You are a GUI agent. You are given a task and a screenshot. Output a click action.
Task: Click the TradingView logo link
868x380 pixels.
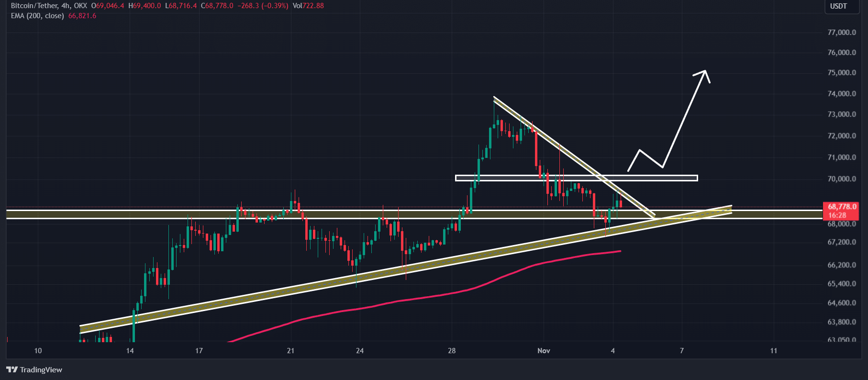[34, 369]
